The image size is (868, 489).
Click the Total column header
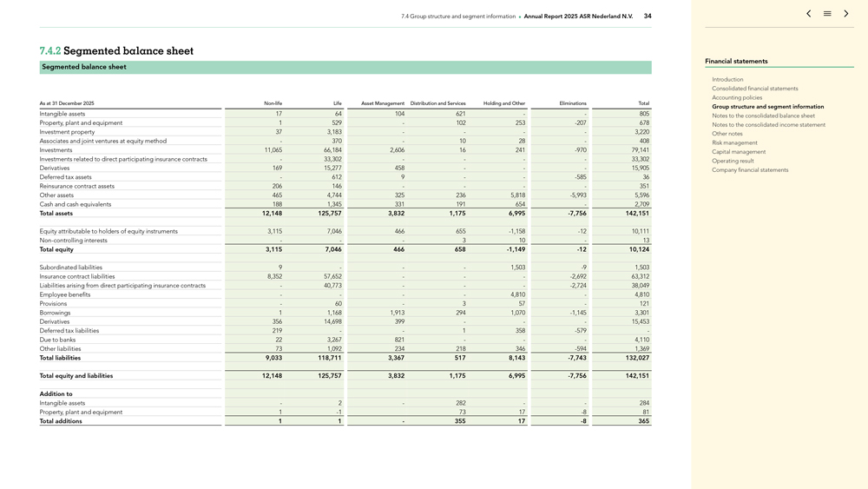(x=643, y=103)
